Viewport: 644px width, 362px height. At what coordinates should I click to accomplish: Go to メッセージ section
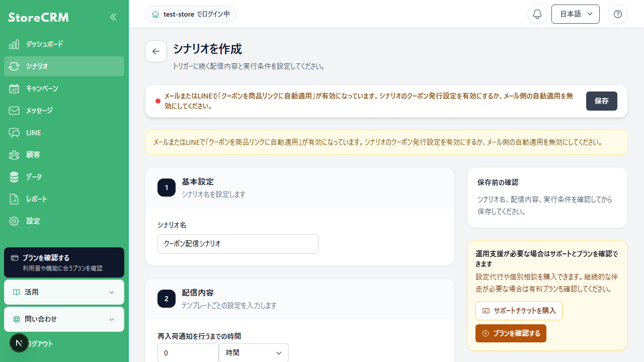click(64, 111)
